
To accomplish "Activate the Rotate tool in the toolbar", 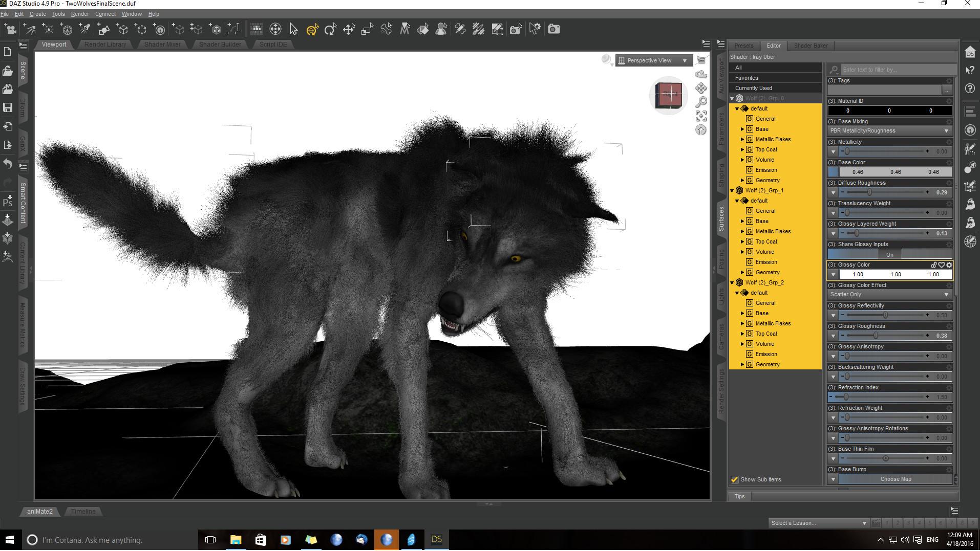I will pos(330,29).
